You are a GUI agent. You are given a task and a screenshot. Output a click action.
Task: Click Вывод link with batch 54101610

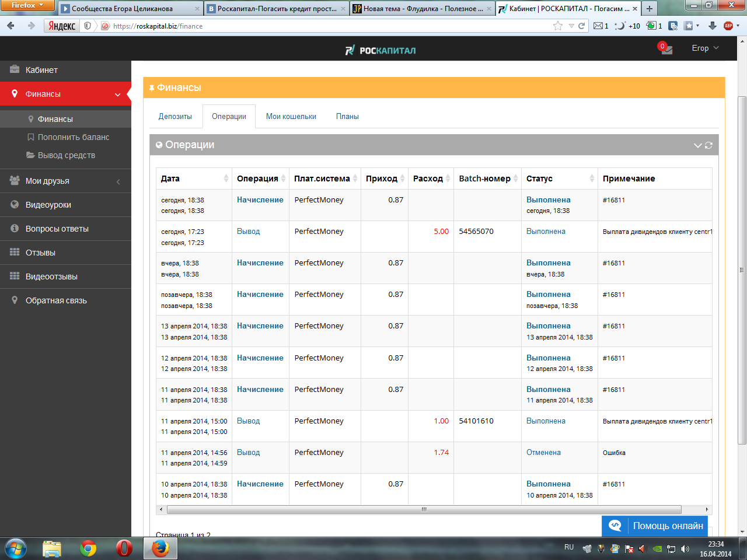pyautogui.click(x=248, y=421)
